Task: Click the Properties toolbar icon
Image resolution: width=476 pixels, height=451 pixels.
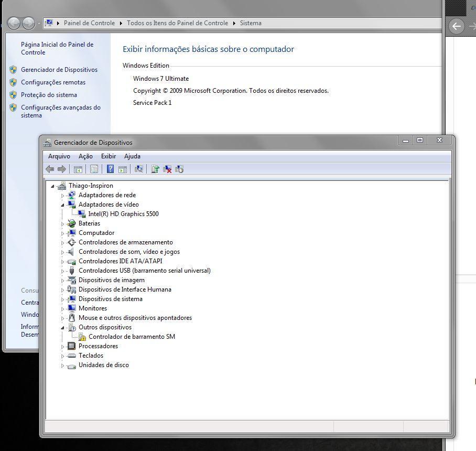Action: 94,169
